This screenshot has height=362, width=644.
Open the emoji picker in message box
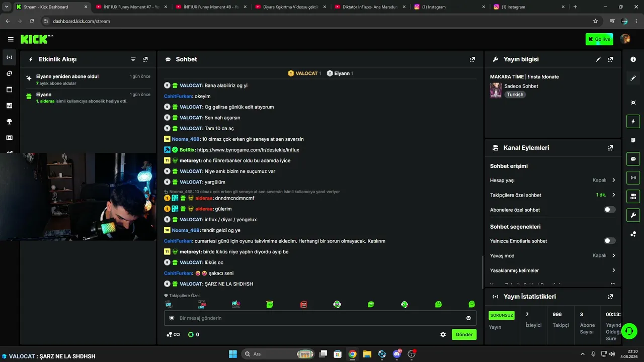468,318
